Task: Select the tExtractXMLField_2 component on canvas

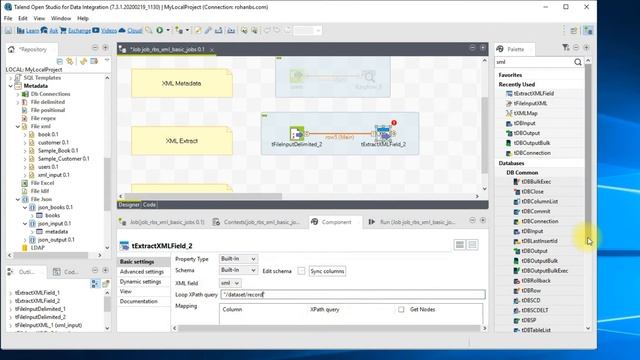Action: [383, 133]
